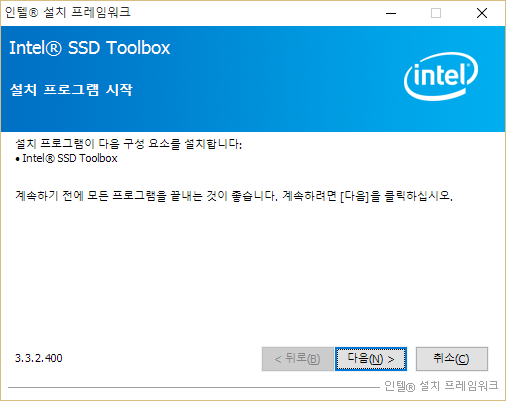The height and width of the screenshot is (401, 506).
Task: Click the line 설치 프로그램이 다음 구성 요소를 설치합니다:
Action: click(129, 144)
